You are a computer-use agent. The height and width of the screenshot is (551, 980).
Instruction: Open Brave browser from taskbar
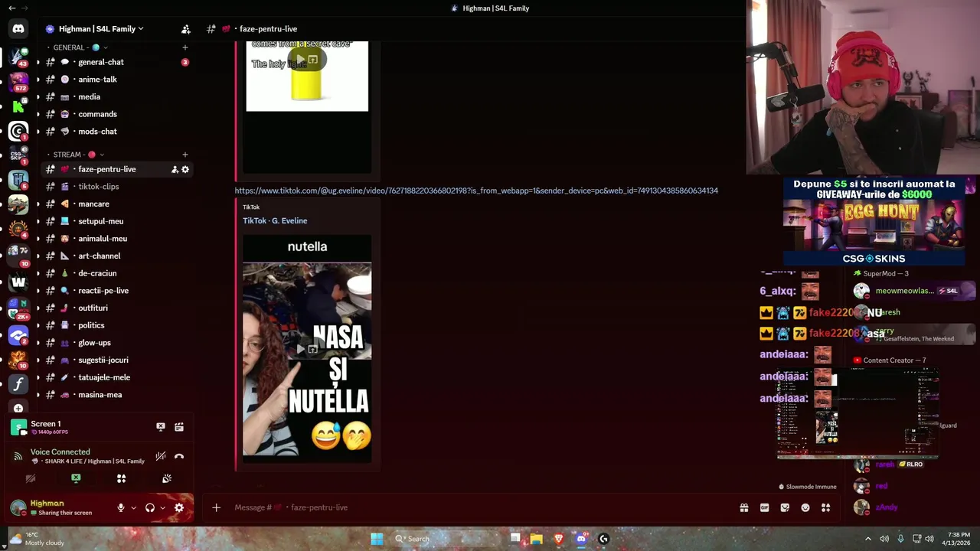coord(559,539)
